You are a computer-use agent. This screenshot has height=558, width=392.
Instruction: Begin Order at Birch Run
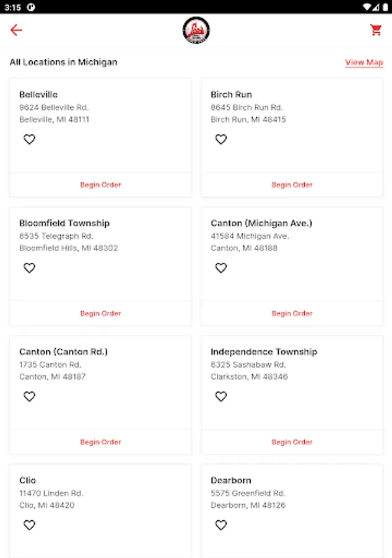292,185
